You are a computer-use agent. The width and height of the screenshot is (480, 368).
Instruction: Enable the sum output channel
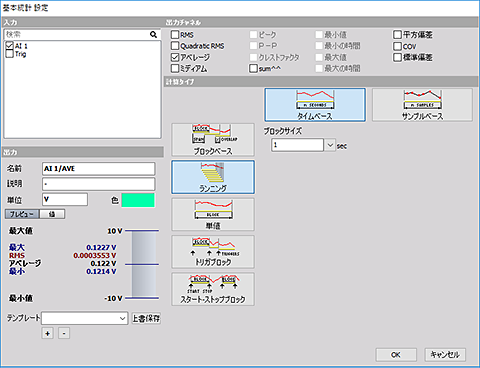tap(254, 68)
